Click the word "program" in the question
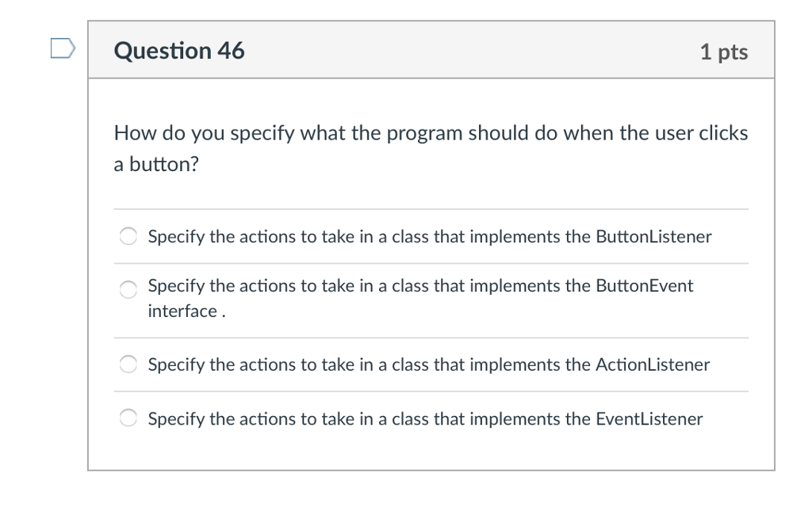Image resolution: width=812 pixels, height=515 pixels. 424,135
